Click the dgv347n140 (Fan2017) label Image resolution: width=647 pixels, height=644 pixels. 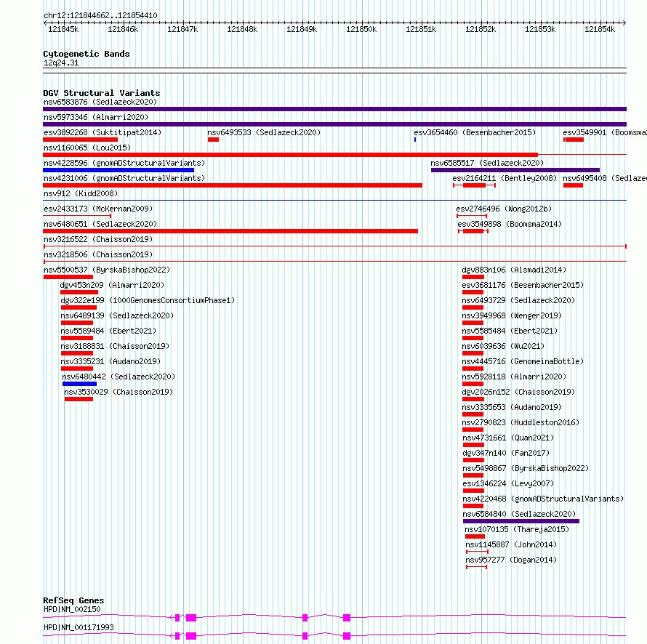click(x=506, y=453)
